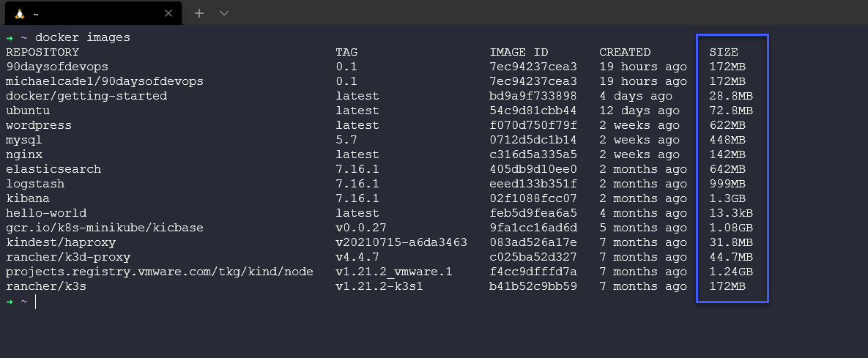Click the v1.21.2-k3s1 tag text
This screenshot has height=358, width=868.
coord(379,286)
